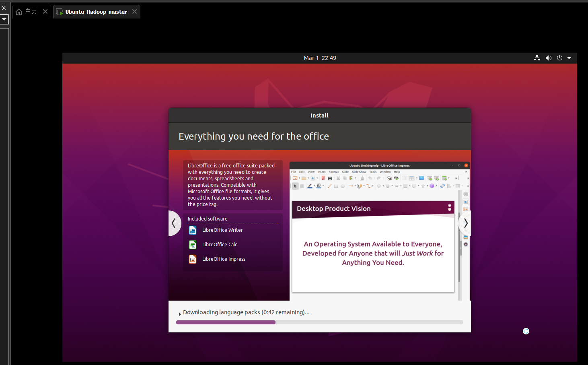Screen dimensions: 588x365
Task: Click the home icon on 主页 tab
Action: pos(19,12)
